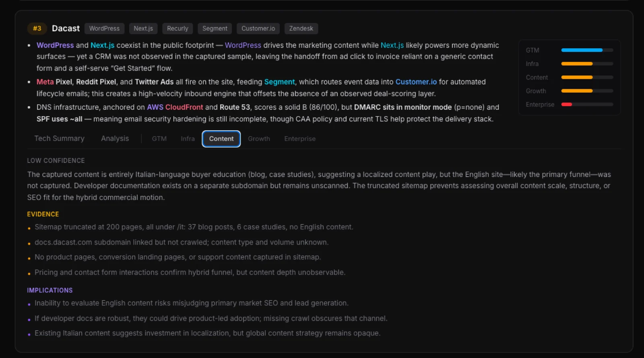The image size is (644, 358).
Task: Select the Recurly tag chip
Action: coord(178,29)
